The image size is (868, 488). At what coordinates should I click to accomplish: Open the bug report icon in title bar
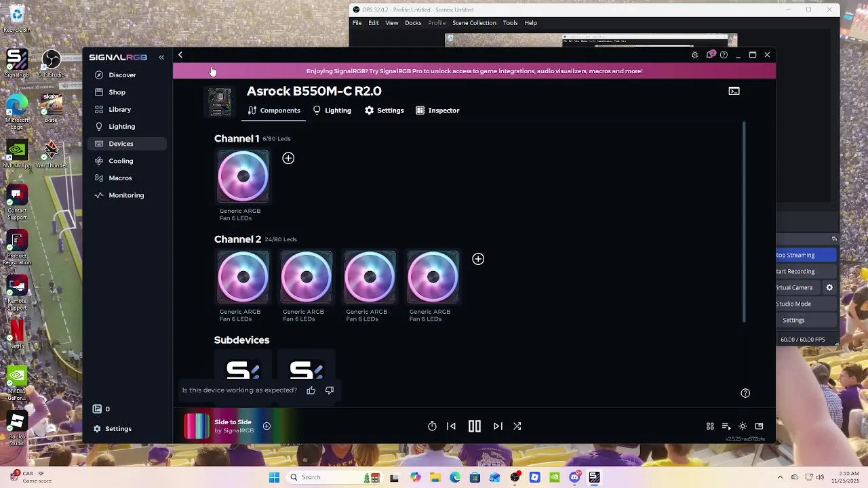point(694,55)
